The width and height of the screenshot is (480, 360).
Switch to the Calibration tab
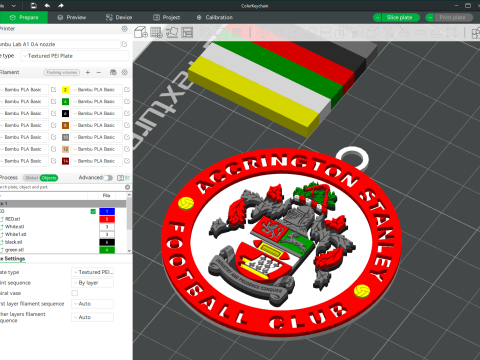coord(215,17)
